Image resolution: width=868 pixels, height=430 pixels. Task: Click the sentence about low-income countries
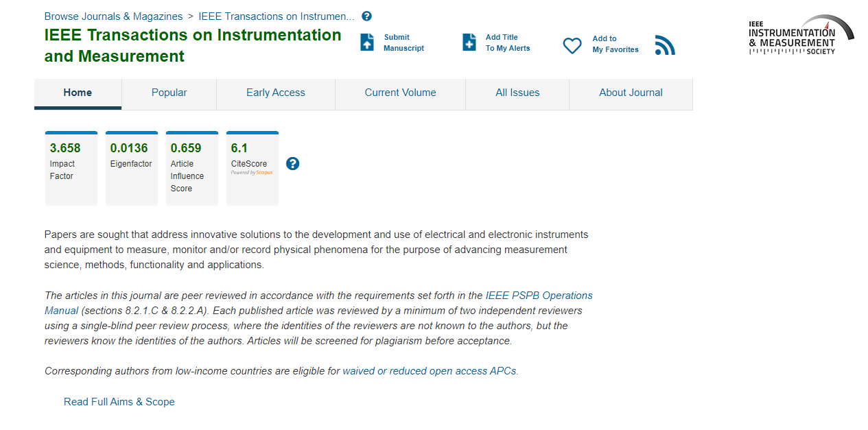click(x=281, y=371)
